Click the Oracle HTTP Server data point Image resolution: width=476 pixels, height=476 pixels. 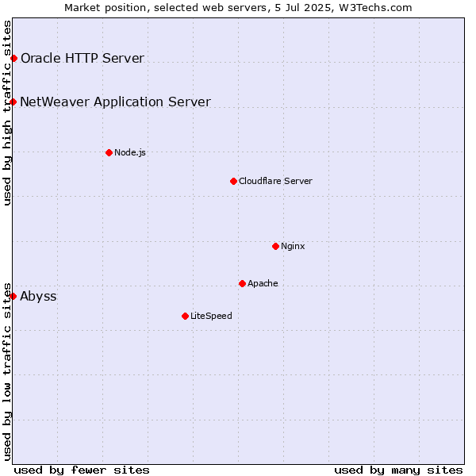pyautogui.click(x=14, y=58)
